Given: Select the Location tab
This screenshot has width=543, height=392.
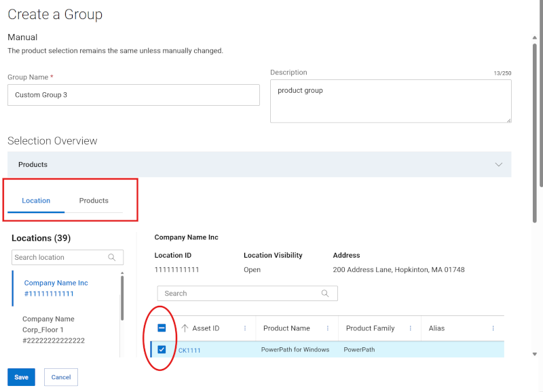Looking at the screenshot, I should (x=36, y=200).
